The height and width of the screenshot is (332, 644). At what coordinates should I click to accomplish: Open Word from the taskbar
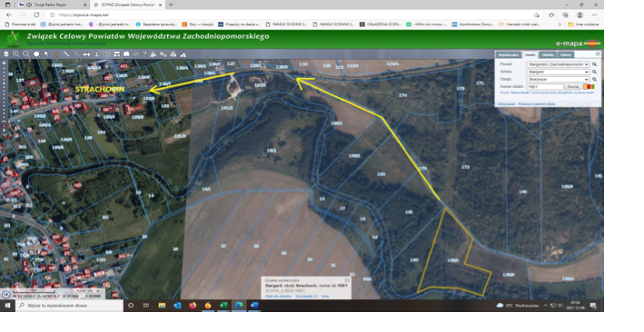click(254, 306)
